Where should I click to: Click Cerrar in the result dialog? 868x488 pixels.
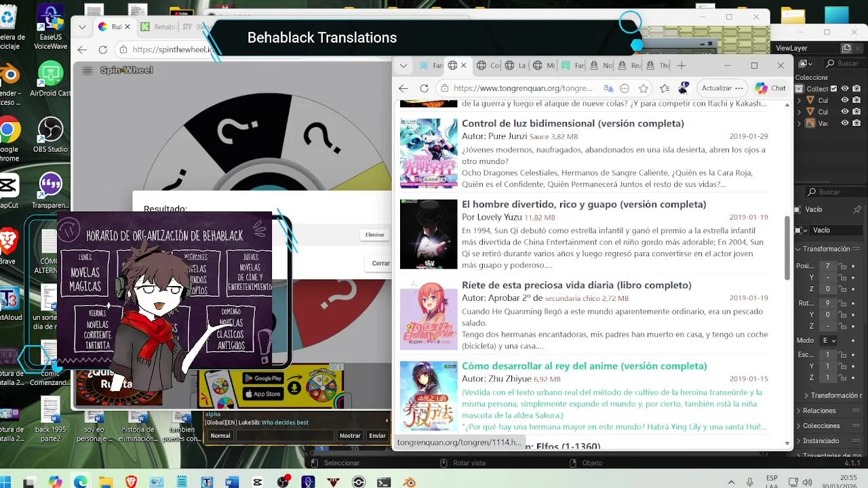[381, 263]
